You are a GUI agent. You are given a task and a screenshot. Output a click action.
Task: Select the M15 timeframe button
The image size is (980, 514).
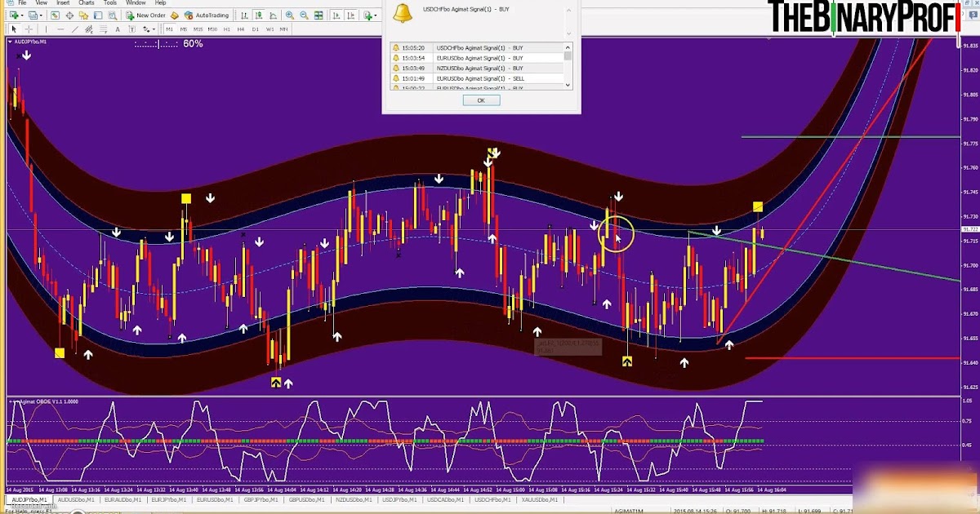point(198,29)
